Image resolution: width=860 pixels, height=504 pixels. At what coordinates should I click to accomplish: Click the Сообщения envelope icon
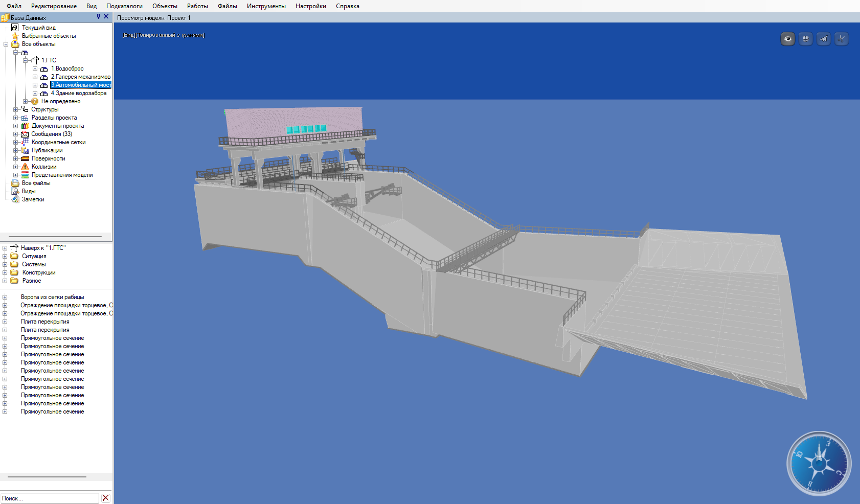tap(25, 134)
